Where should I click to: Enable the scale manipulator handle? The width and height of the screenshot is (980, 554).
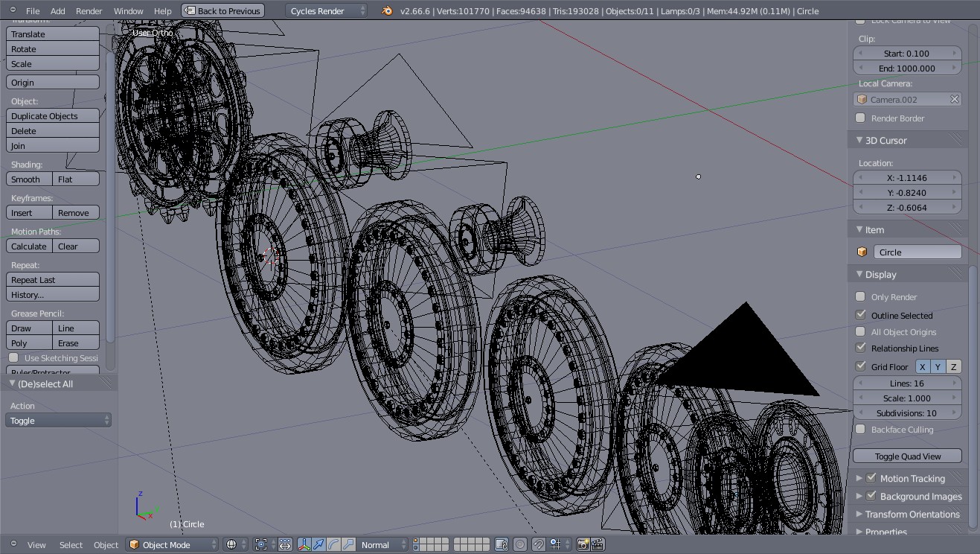[347, 544]
